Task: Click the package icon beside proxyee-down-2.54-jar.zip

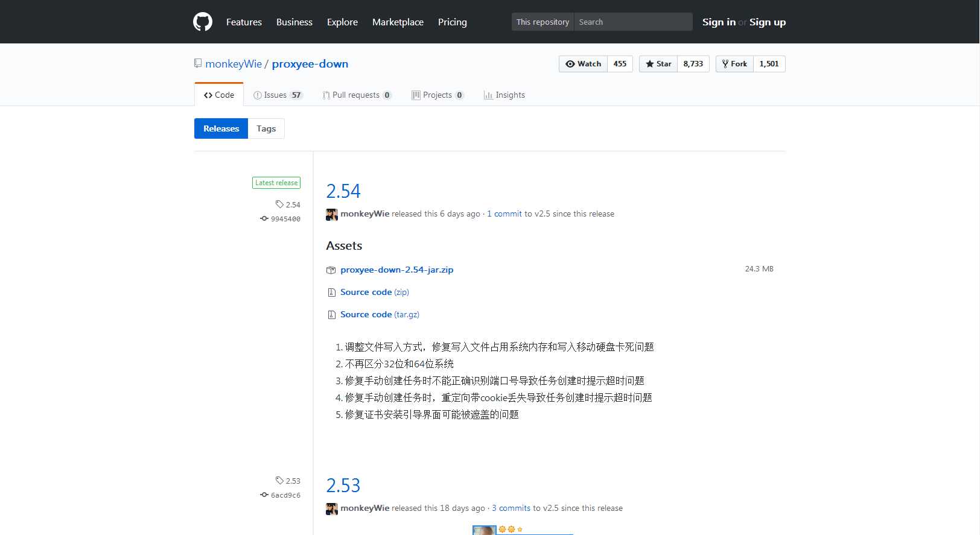Action: coord(331,270)
